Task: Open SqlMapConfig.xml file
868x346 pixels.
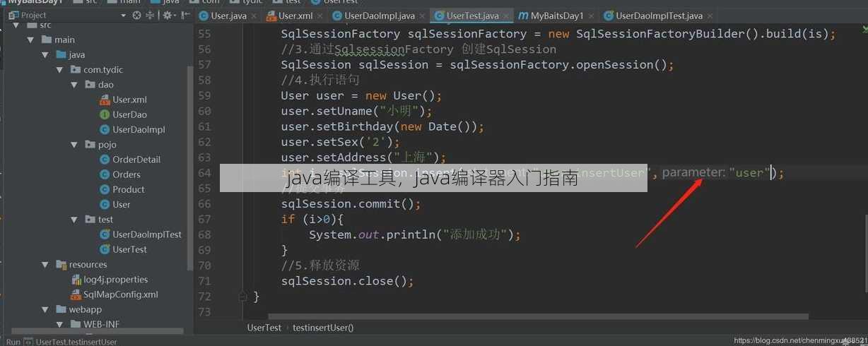Action: pos(121,294)
